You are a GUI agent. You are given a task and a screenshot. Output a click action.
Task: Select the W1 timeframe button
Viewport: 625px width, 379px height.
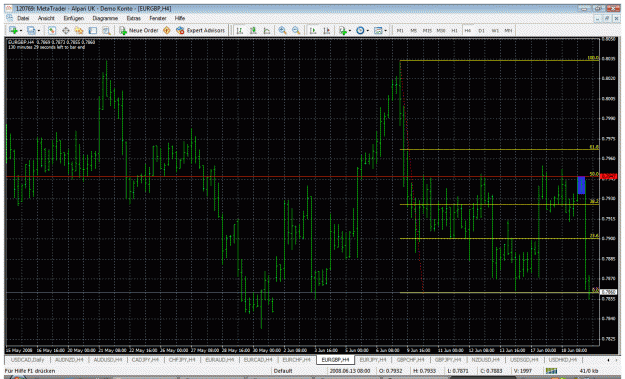click(495, 30)
